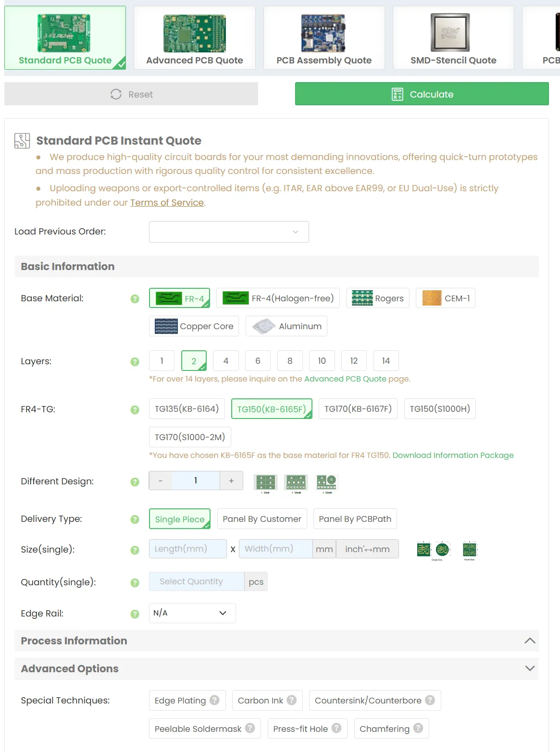The width and height of the screenshot is (560, 752).
Task: Click the Length(mm) input field
Action: click(187, 549)
